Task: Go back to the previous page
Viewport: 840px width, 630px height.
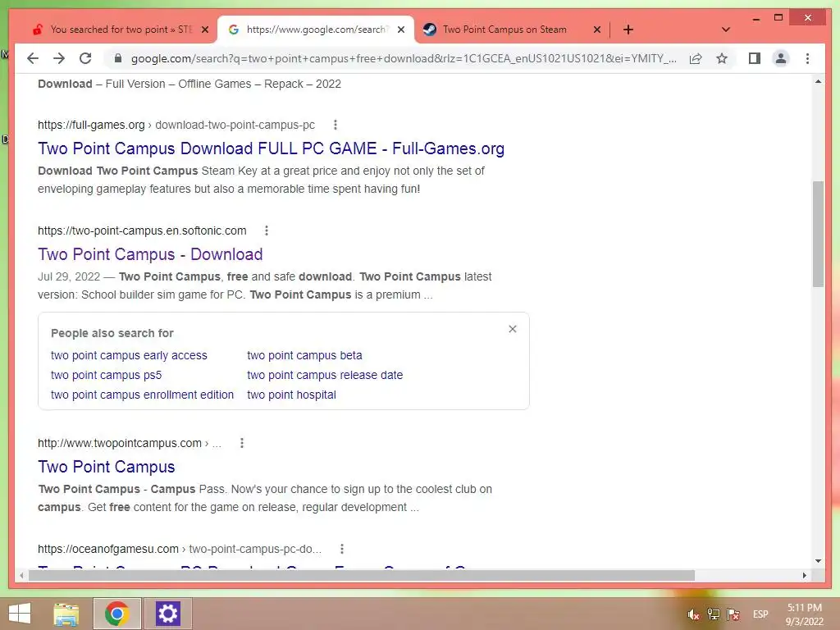Action: 33,58
